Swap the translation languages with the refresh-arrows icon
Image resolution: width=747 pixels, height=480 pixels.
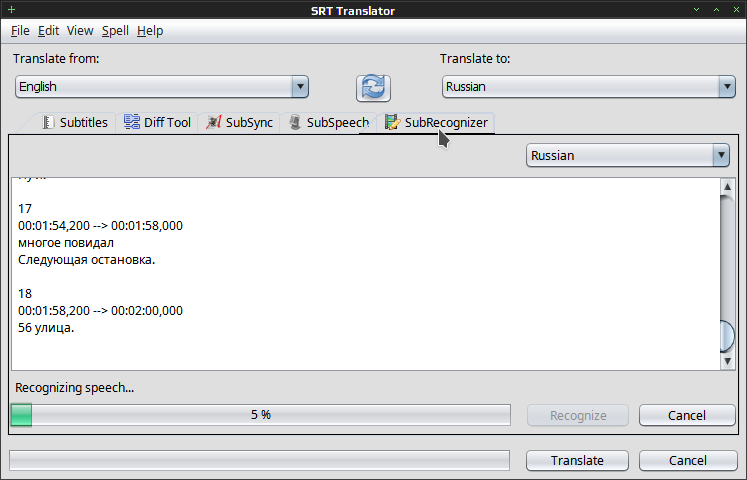pos(373,88)
